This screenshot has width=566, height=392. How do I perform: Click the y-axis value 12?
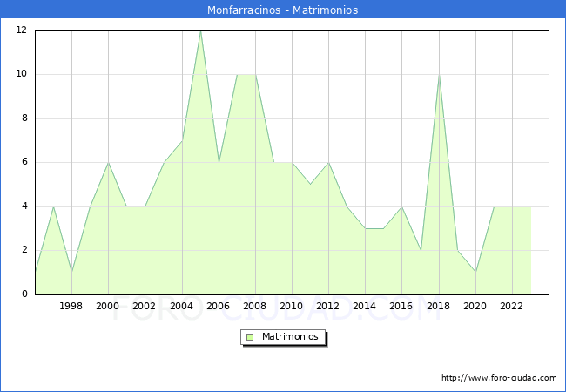[21, 30]
